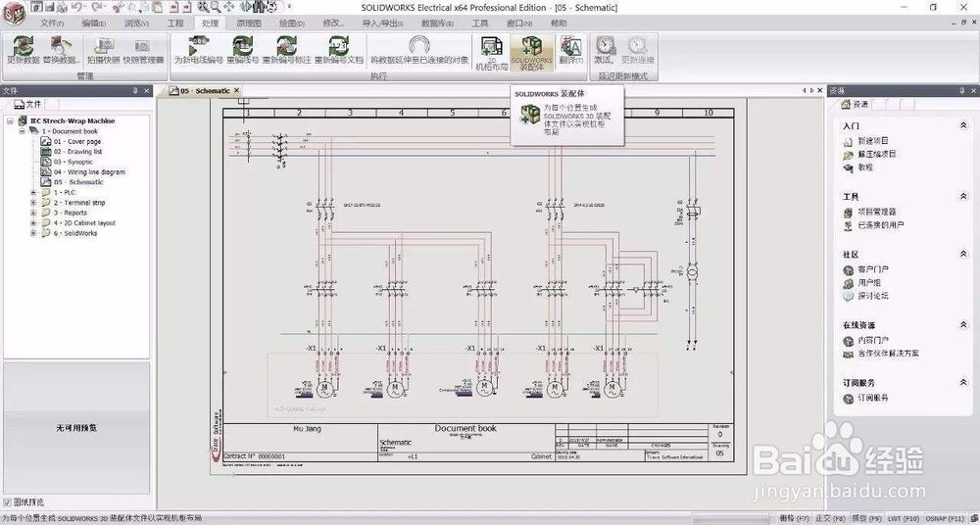Pin the 文件 (documents) panel with pushpin icon
This screenshot has height=525, width=980.
(x=135, y=91)
